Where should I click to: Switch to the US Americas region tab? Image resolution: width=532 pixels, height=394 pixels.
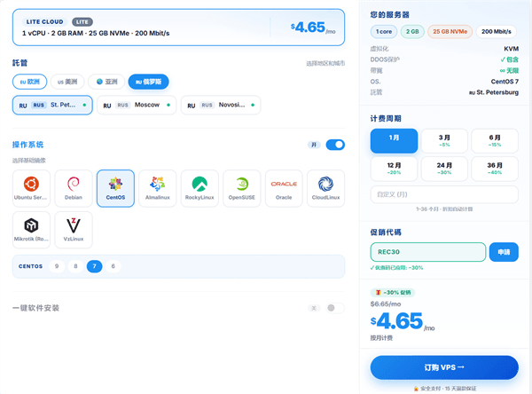67,82
